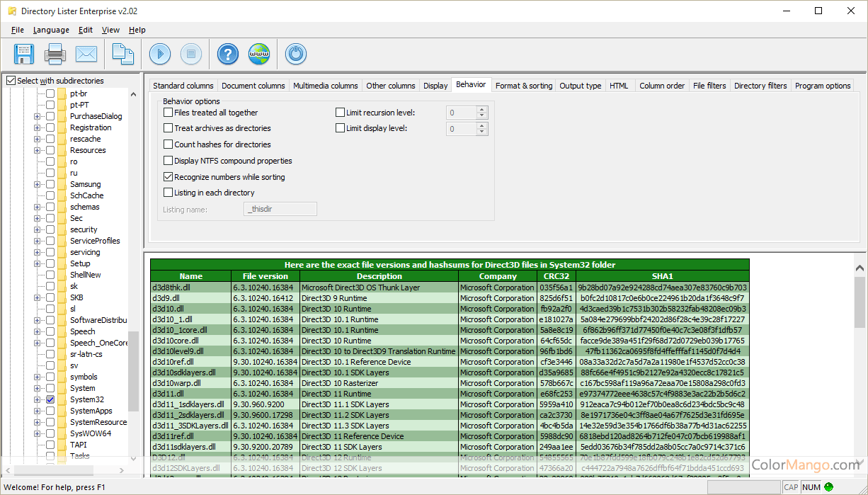Open the File filters tab
This screenshot has height=495, width=868.
[x=709, y=86]
